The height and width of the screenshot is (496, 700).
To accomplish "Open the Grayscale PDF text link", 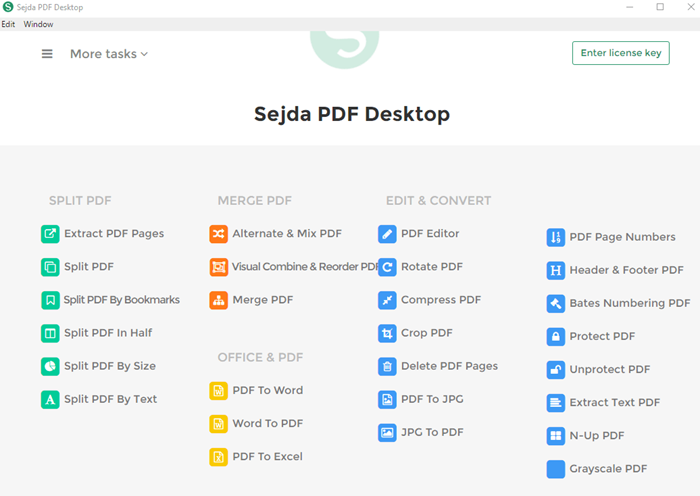I will tap(608, 469).
